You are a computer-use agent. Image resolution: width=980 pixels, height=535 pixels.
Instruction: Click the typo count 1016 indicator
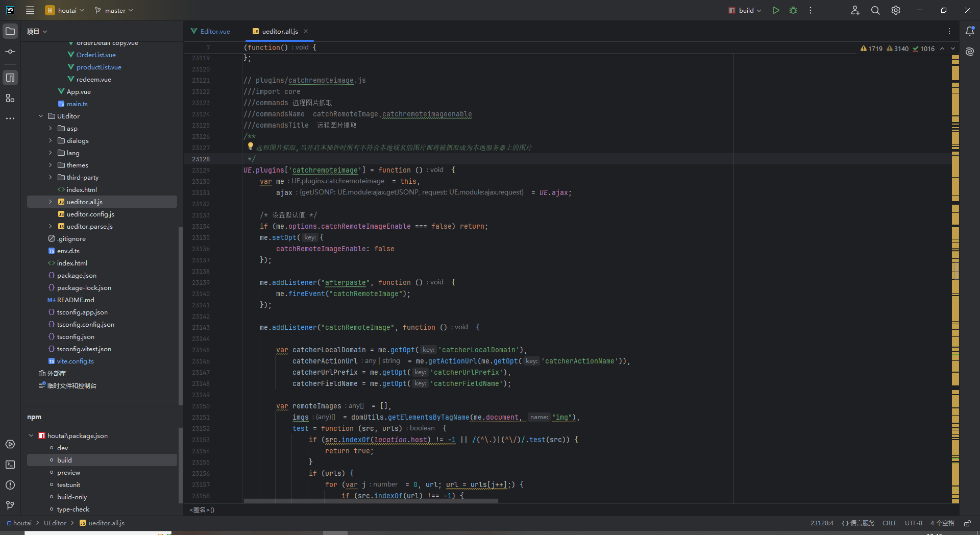coord(924,48)
